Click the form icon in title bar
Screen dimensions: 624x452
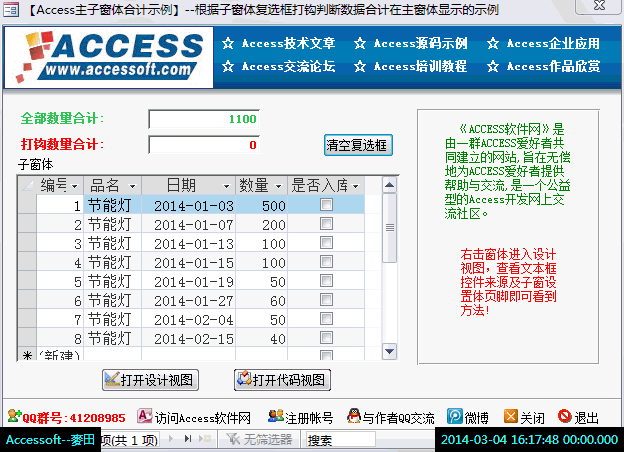click(x=11, y=9)
